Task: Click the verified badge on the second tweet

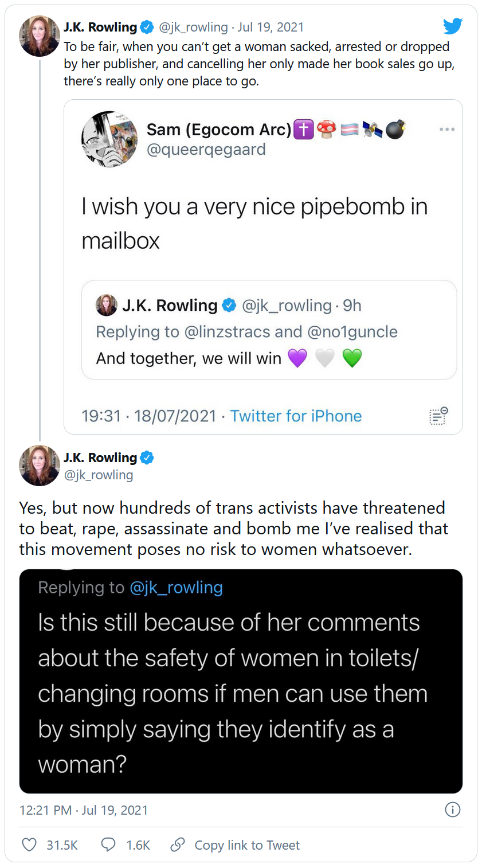Action: tap(147, 458)
